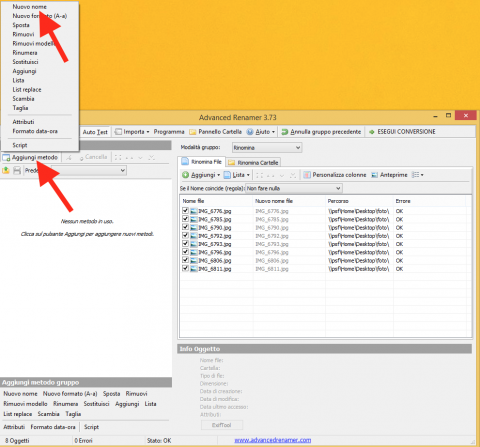
Task: Click the ESEGUI CONVERSIONE green arrow icon
Action: click(x=372, y=132)
